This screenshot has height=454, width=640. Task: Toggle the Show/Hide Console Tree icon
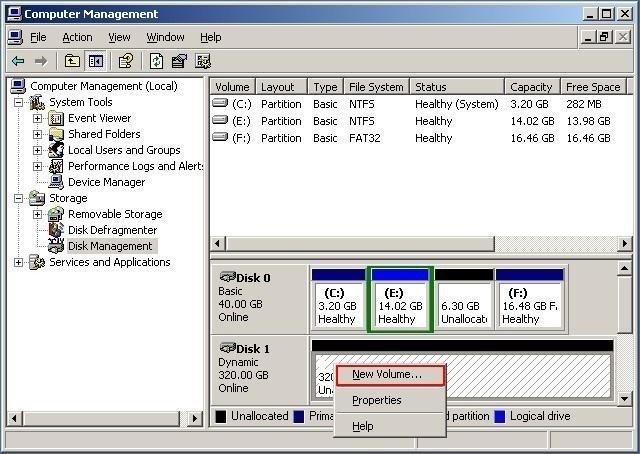(96, 61)
